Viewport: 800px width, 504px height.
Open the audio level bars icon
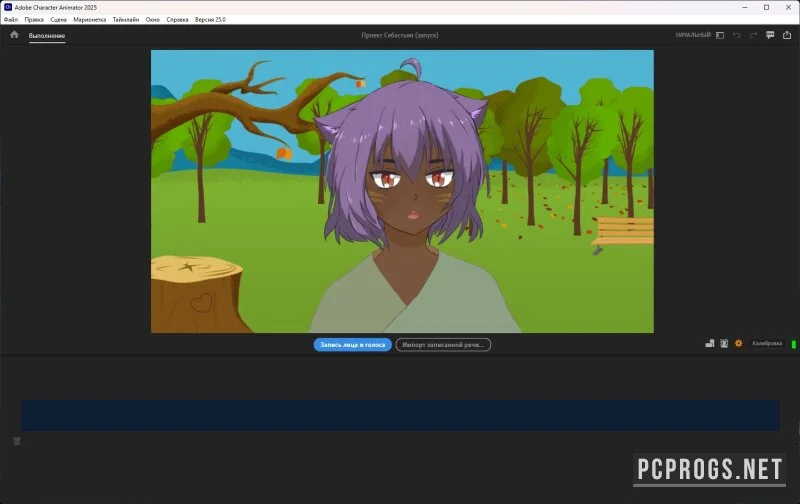pyautogui.click(x=710, y=343)
